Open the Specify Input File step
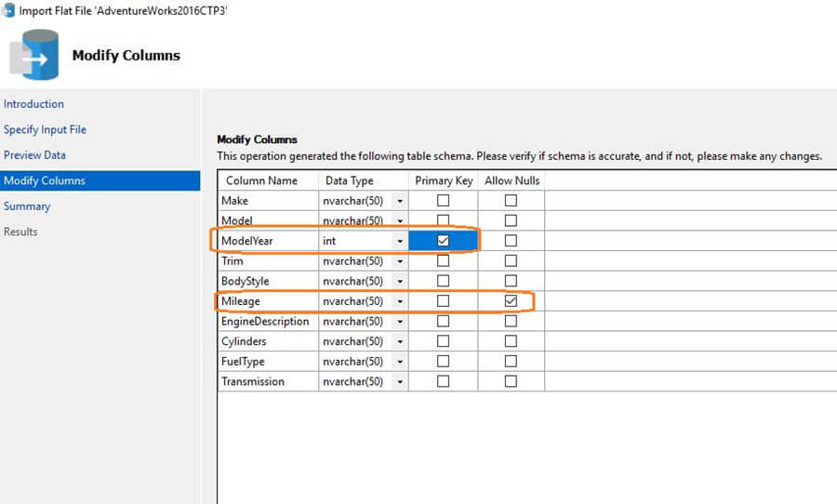Image resolution: width=837 pixels, height=504 pixels. point(45,129)
